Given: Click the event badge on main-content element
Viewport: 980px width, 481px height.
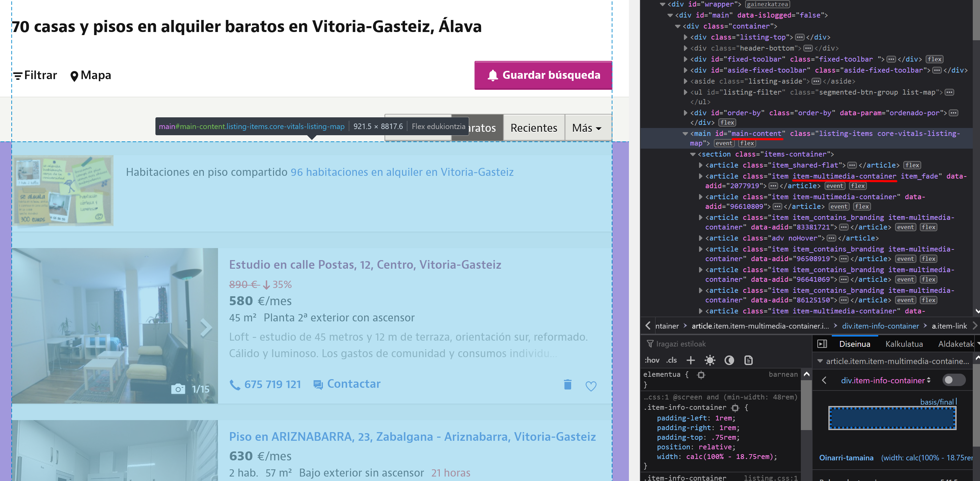Looking at the screenshot, I should [x=723, y=143].
